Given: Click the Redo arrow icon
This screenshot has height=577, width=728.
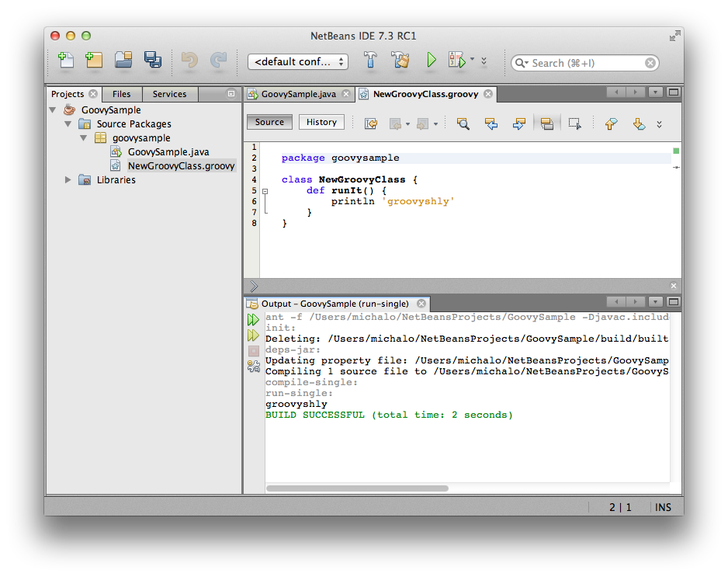Looking at the screenshot, I should (218, 60).
